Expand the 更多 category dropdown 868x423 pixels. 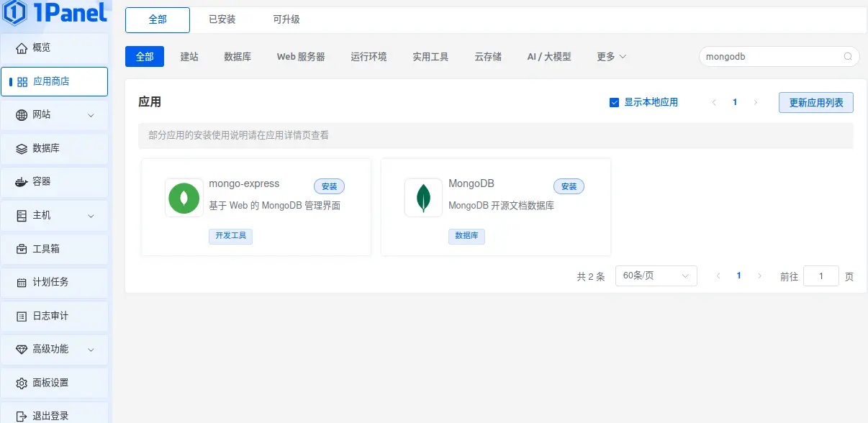pos(611,56)
